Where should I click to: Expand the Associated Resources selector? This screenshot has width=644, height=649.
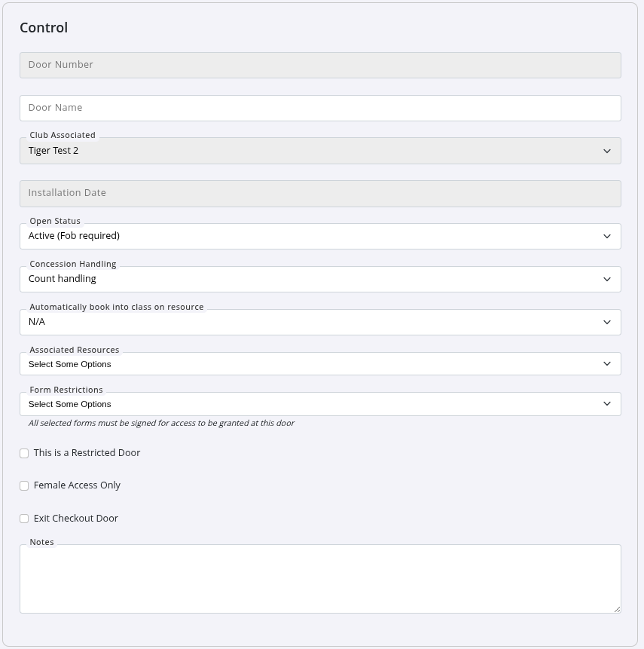320,364
